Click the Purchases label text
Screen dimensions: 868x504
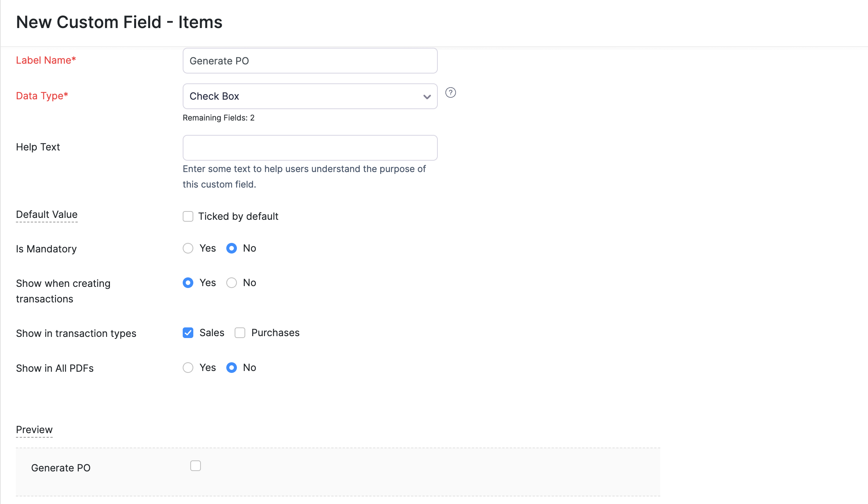pyautogui.click(x=275, y=333)
